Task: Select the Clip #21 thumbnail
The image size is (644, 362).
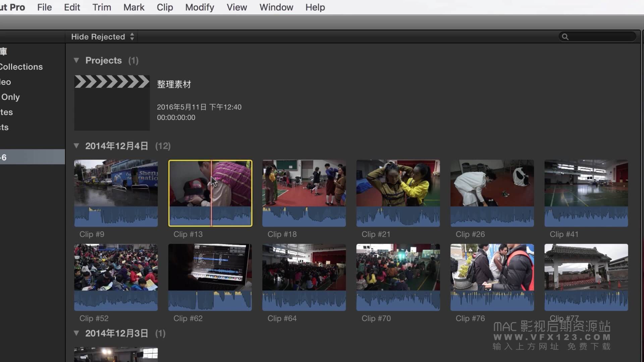Action: coord(398,193)
